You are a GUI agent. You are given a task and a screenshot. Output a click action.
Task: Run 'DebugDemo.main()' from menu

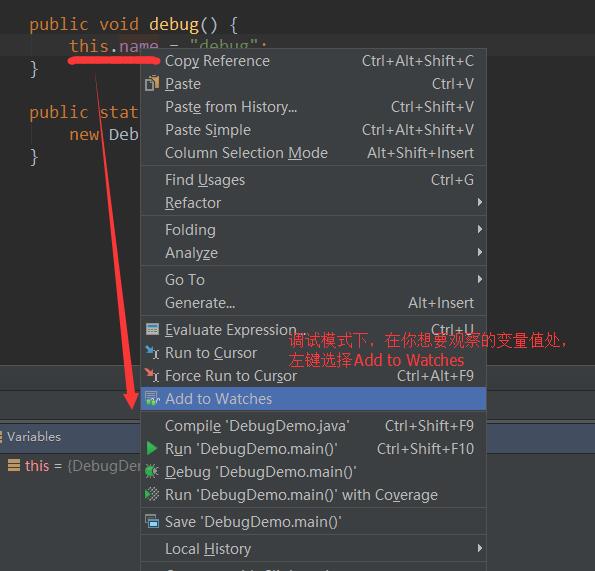[313, 449]
